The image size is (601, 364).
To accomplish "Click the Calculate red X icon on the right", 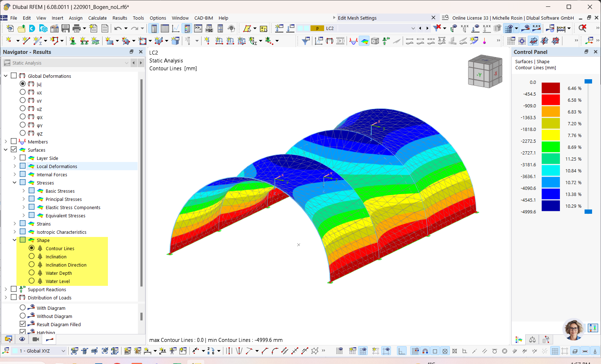I will tap(582, 28).
